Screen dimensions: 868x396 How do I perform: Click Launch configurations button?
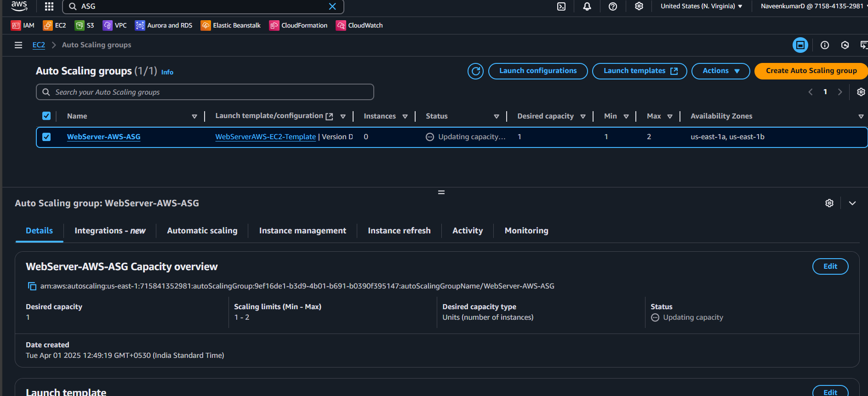pyautogui.click(x=538, y=71)
